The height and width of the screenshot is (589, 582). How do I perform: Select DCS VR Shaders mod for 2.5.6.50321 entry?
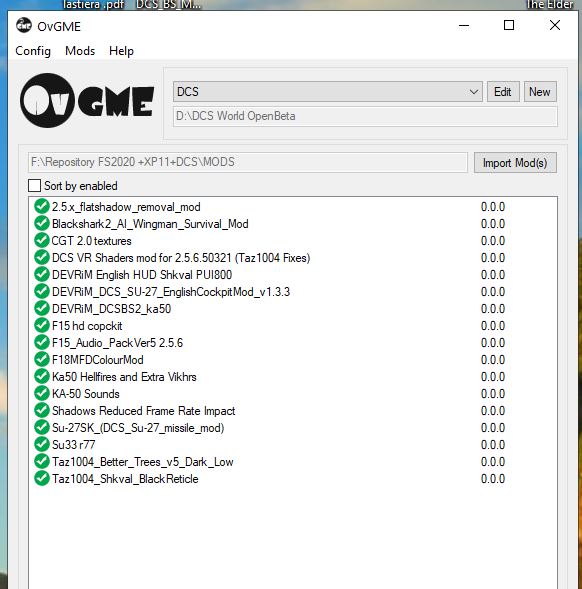181,258
